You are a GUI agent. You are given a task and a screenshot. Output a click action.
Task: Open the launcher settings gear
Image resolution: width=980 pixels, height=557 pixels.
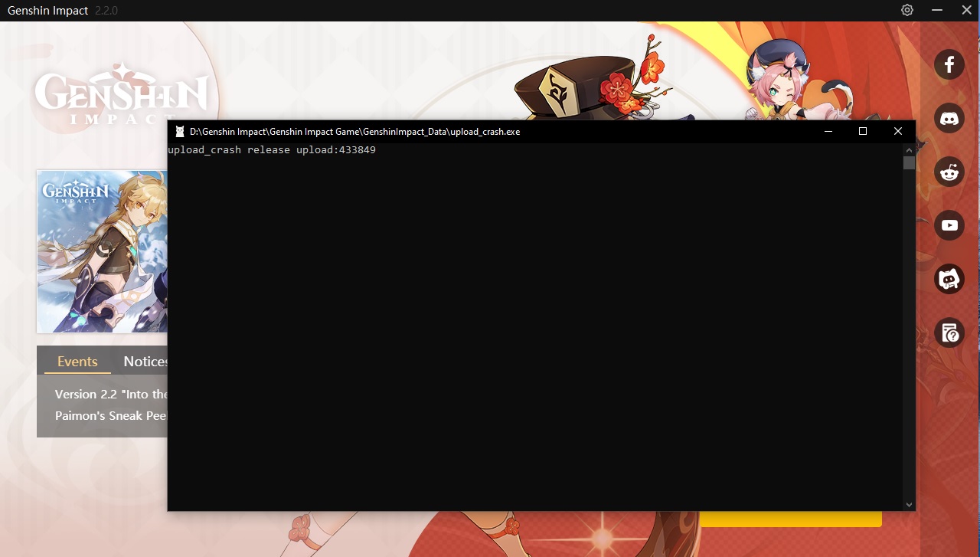906,10
